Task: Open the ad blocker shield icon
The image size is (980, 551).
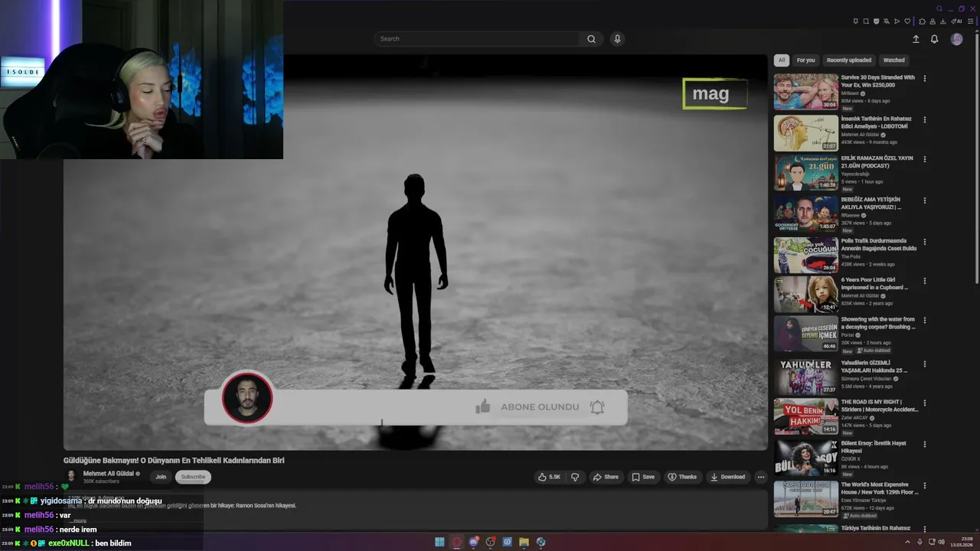Action: pyautogui.click(x=877, y=21)
